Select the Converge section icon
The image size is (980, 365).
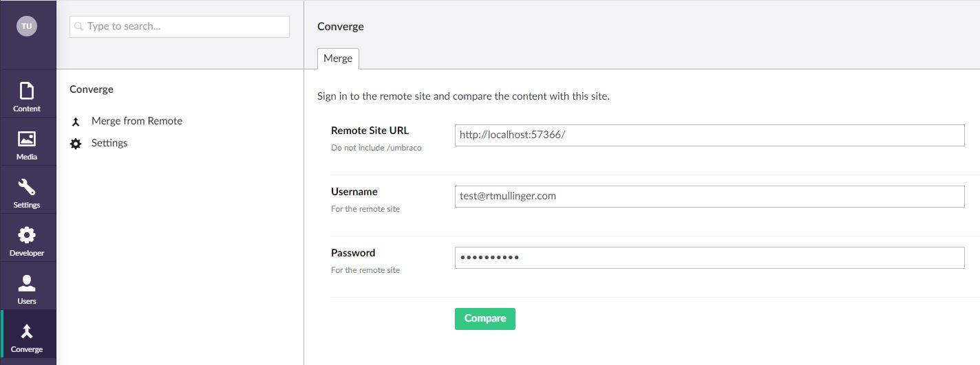[x=27, y=331]
